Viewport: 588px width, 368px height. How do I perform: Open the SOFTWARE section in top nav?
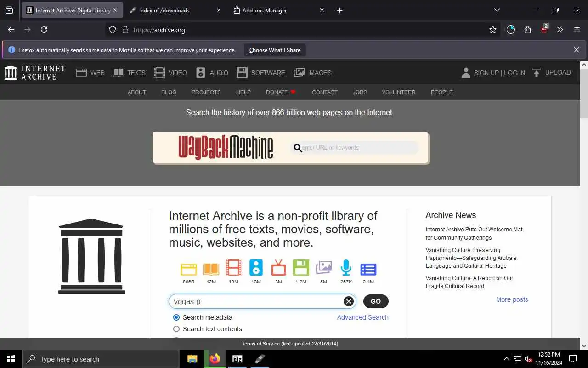coord(260,73)
